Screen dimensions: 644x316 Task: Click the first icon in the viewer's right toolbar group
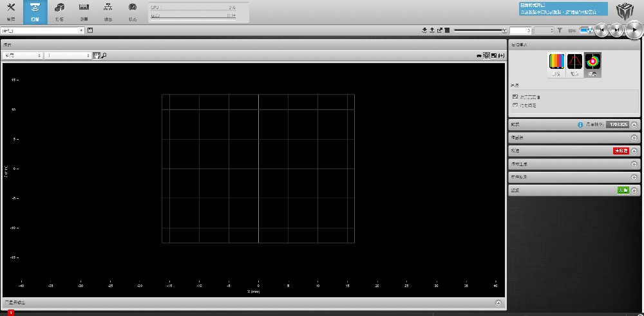click(x=479, y=56)
